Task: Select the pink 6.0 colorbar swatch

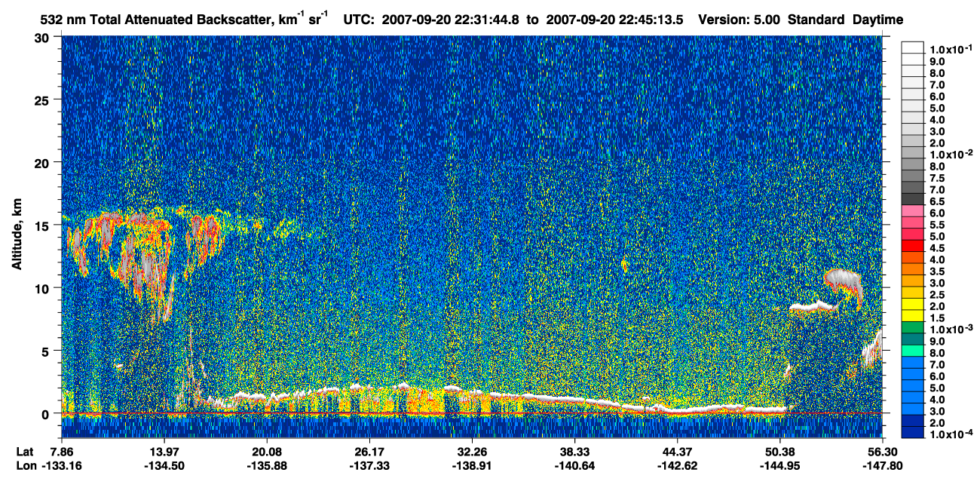Action: (x=912, y=213)
